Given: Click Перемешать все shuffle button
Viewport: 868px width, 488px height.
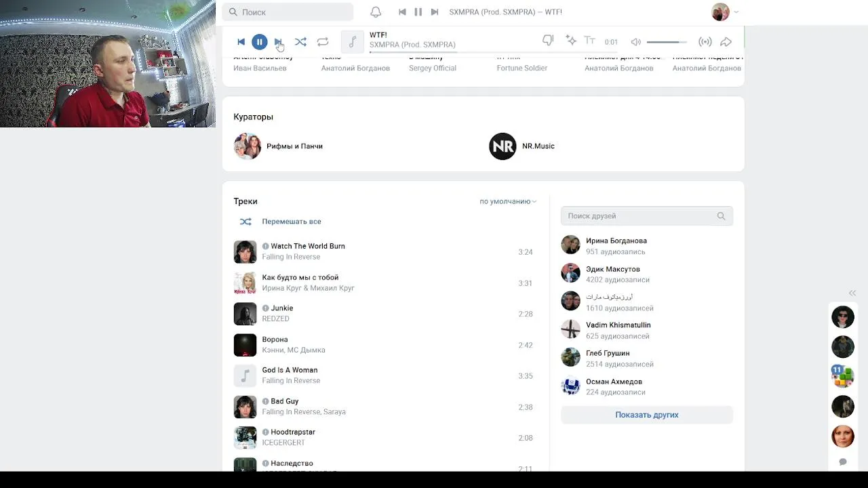Looking at the screenshot, I should pyautogui.click(x=279, y=222).
